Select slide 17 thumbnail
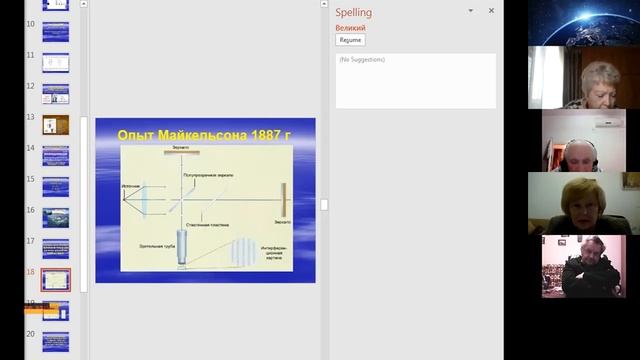The image size is (640, 360). (x=56, y=249)
